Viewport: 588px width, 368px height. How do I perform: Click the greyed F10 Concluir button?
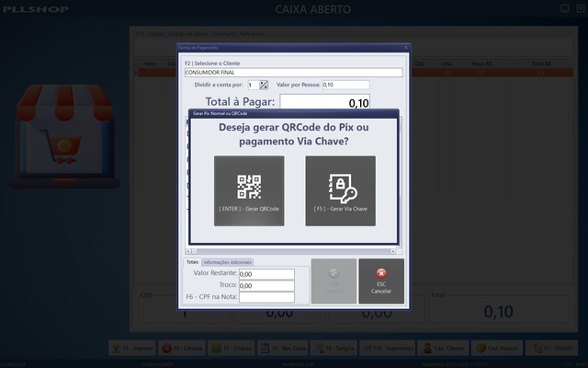point(334,281)
